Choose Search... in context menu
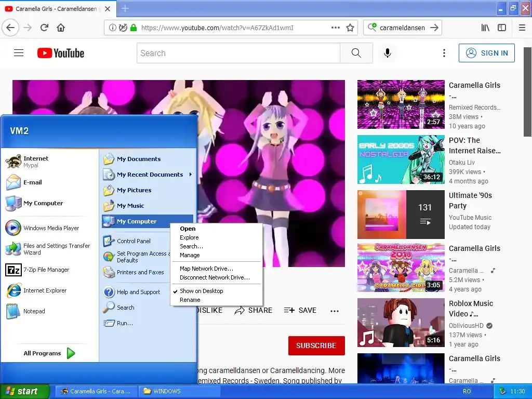 click(217, 246)
